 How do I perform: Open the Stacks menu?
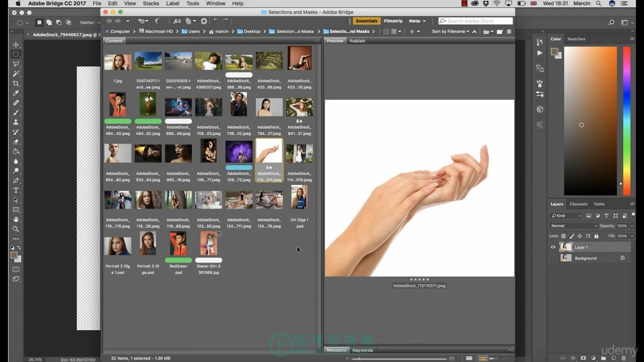tap(151, 4)
